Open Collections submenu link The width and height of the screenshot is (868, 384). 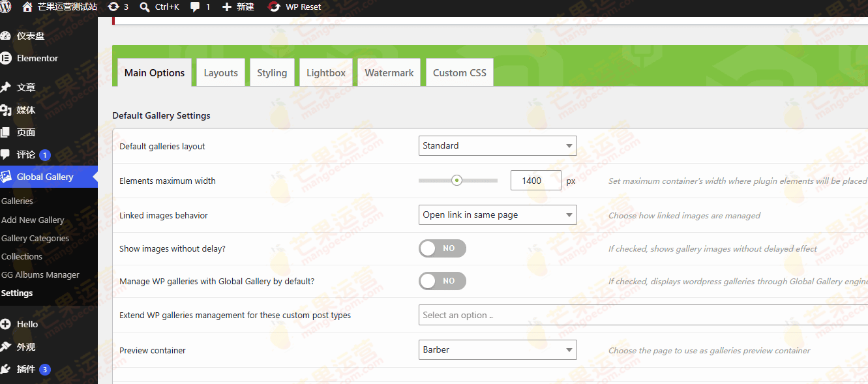coord(22,256)
